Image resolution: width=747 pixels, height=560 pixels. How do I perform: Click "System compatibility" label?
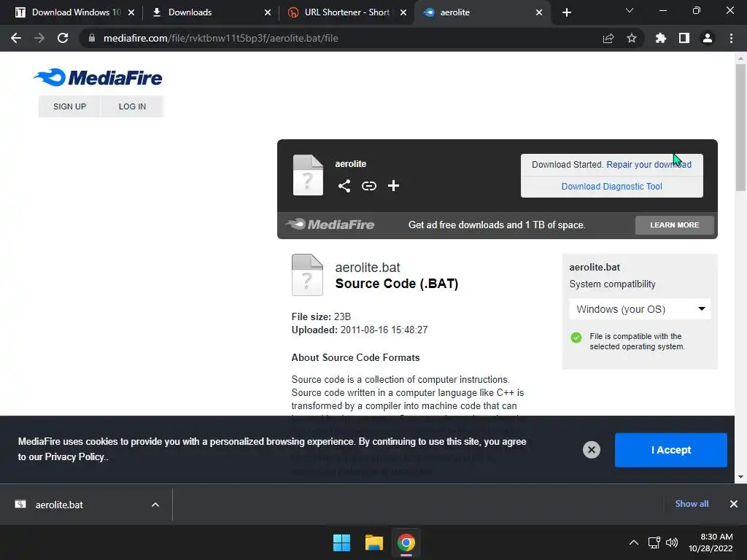click(612, 284)
